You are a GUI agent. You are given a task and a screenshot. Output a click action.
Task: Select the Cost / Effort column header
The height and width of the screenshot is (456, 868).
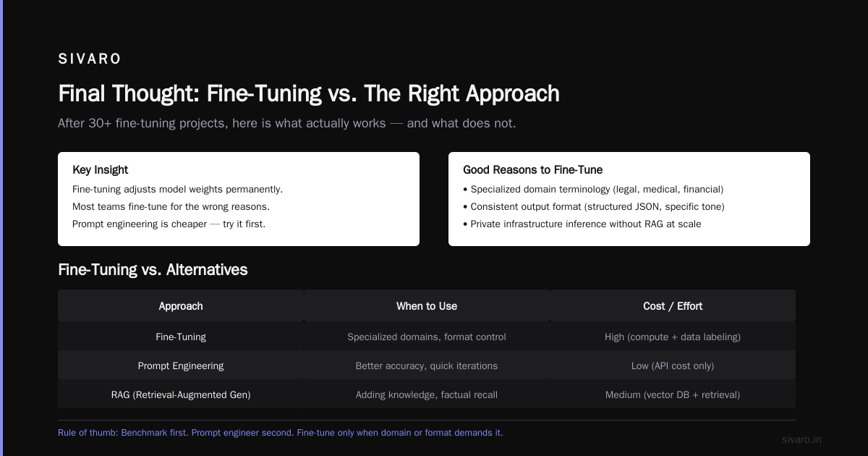[673, 306]
